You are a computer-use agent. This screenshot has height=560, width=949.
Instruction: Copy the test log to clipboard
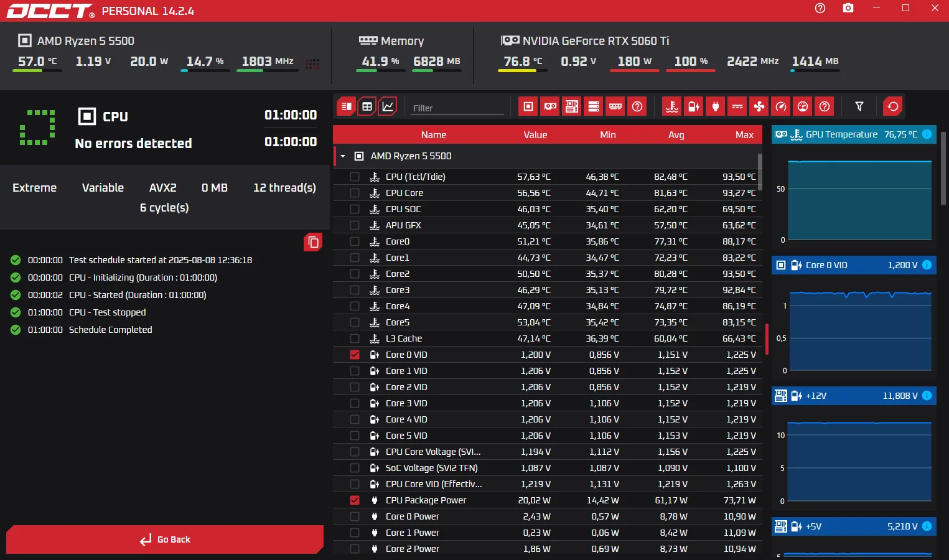(x=313, y=242)
